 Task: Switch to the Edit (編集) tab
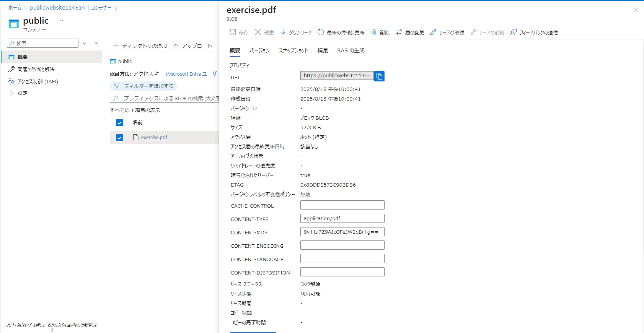(x=323, y=50)
